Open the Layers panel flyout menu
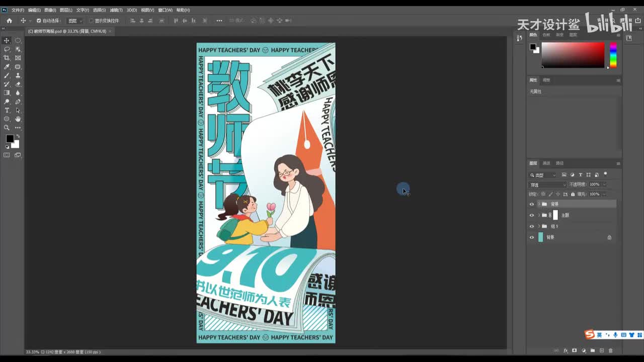Screen dimensions: 644x362 618,163
